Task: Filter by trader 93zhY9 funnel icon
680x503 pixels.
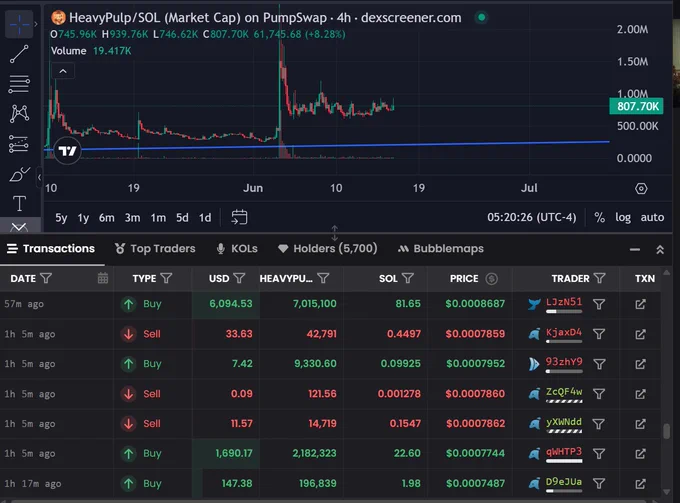Action: click(x=599, y=364)
